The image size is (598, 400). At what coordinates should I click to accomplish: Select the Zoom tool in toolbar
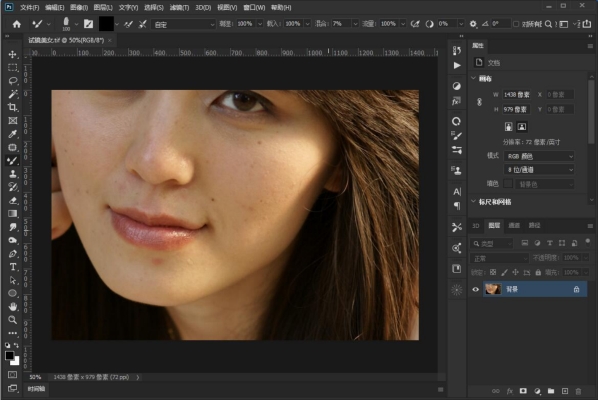click(13, 320)
